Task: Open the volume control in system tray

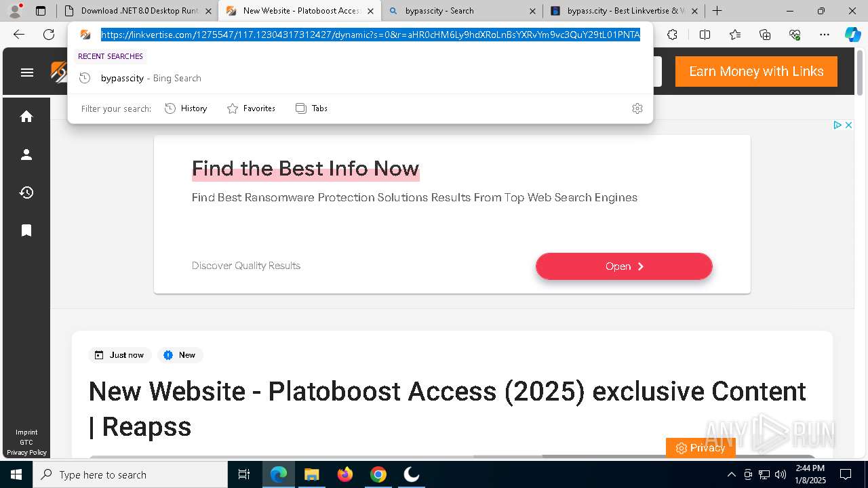Action: 781,474
